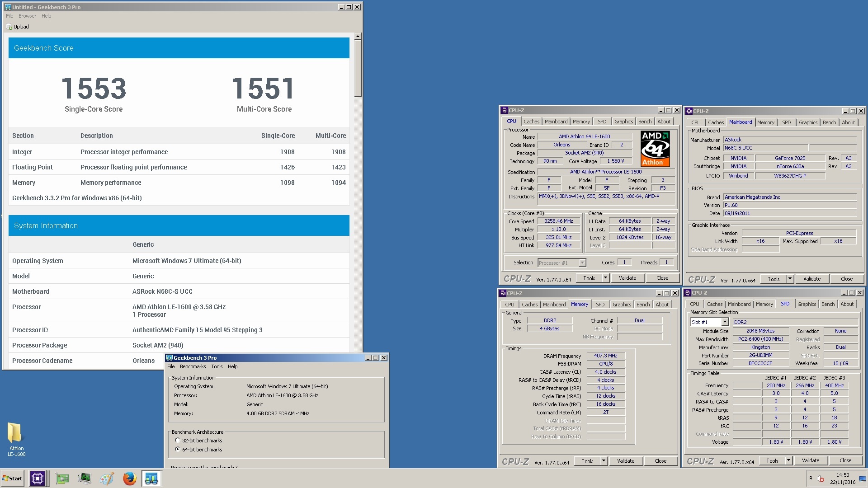This screenshot has width=868, height=488.
Task: Launch Firefox from the taskbar
Action: (x=129, y=479)
